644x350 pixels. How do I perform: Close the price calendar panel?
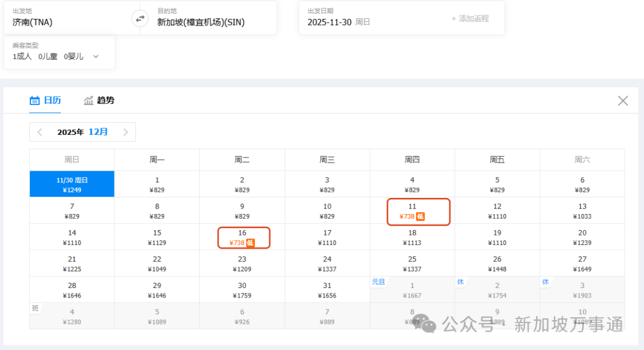point(623,101)
